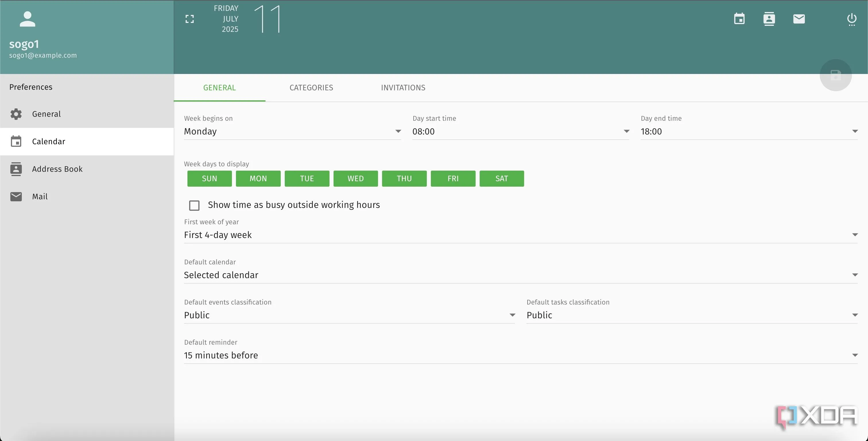Select Address Book in preferences sidebar

[57, 169]
